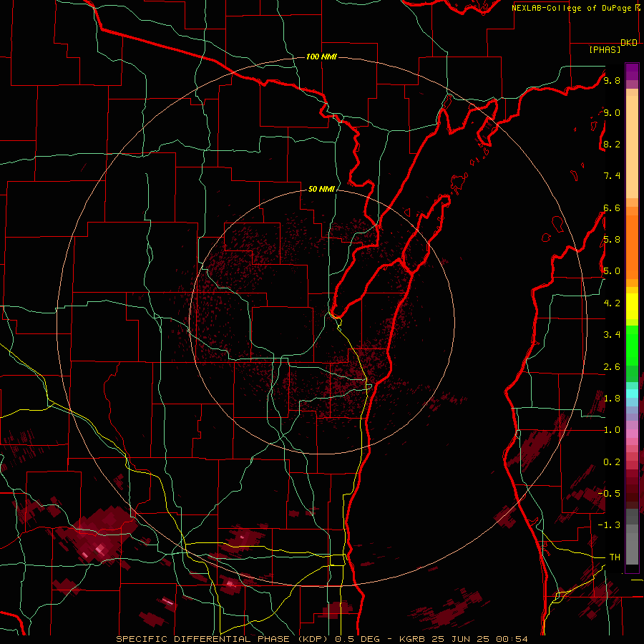Click the 7.4 scale value
The height and width of the screenshot is (644, 644).
(612, 176)
